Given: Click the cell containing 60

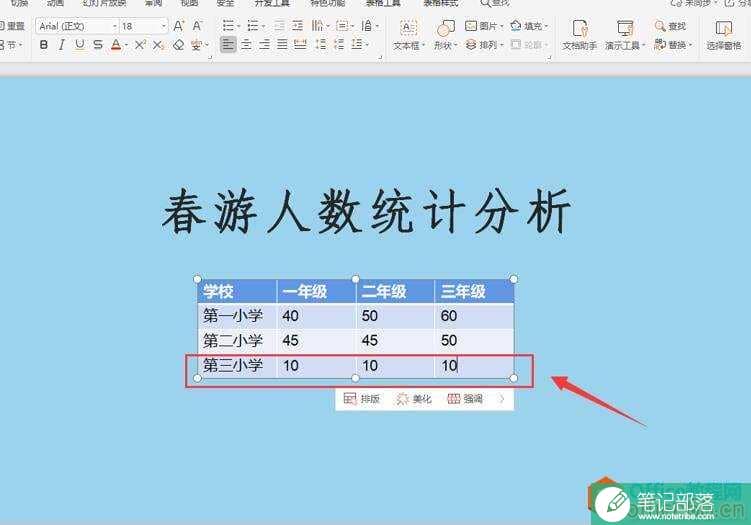Looking at the screenshot, I should point(474,316).
